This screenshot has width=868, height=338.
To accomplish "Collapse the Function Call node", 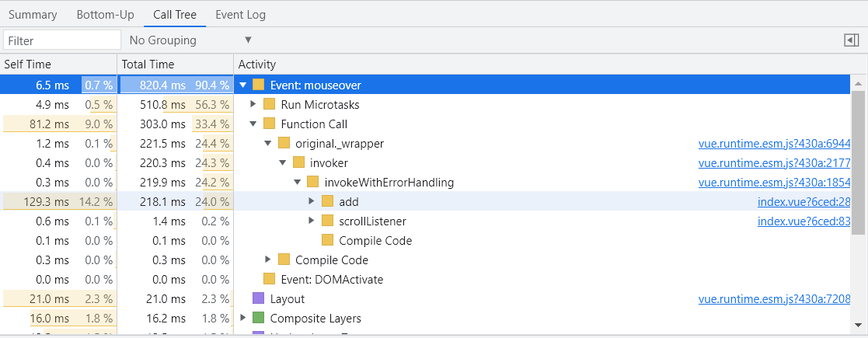I will pyautogui.click(x=253, y=124).
